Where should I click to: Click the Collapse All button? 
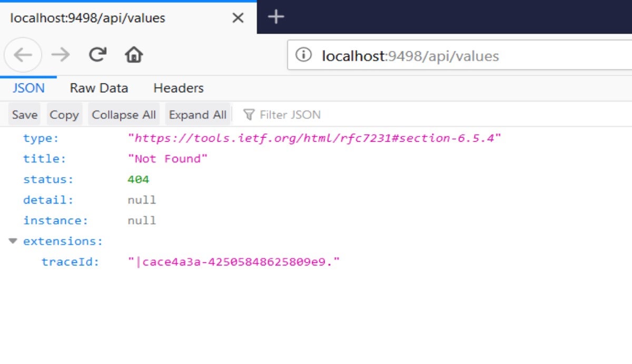click(x=124, y=115)
